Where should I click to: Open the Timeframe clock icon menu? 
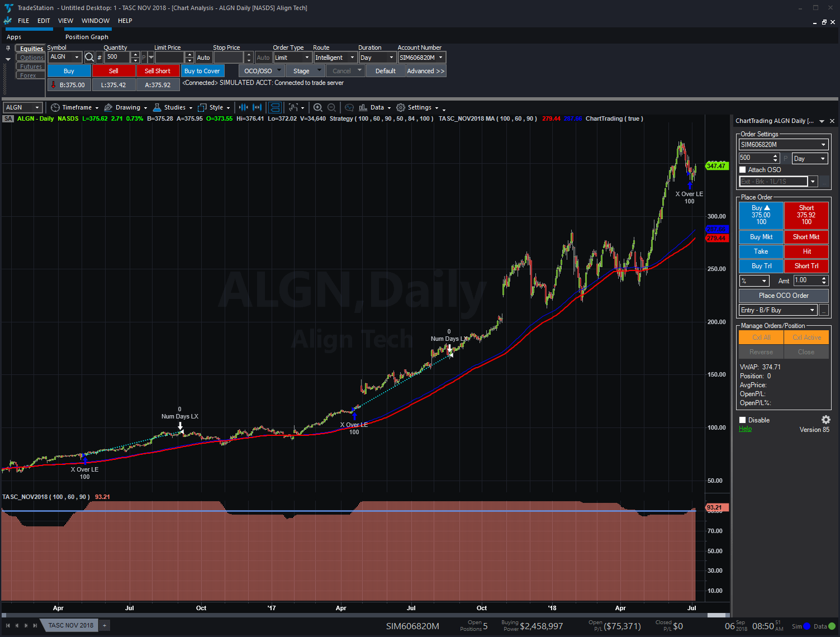(x=55, y=107)
